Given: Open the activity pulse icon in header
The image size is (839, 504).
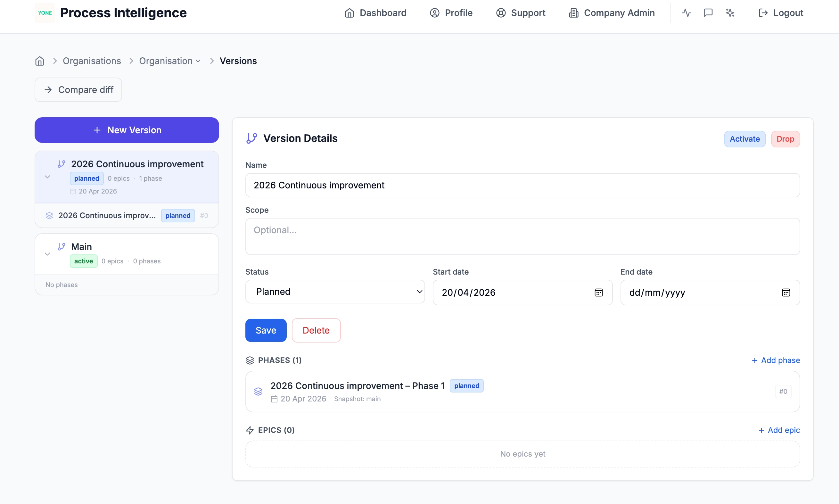Looking at the screenshot, I should [x=686, y=13].
